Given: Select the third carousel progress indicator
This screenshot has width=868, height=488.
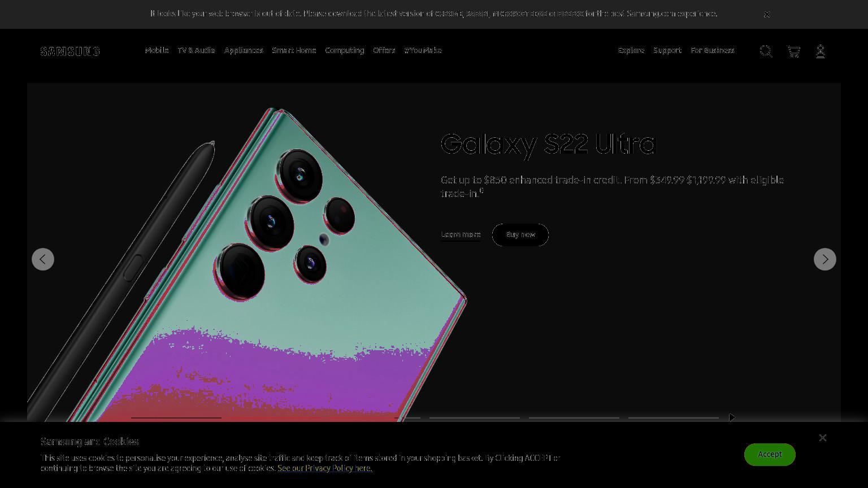Looking at the screenshot, I should [375, 418].
